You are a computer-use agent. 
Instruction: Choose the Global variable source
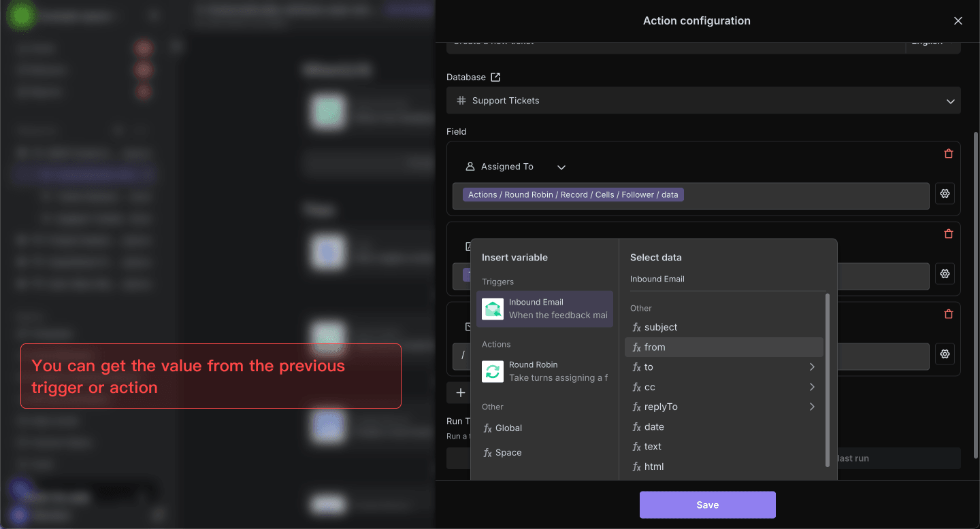(544, 428)
